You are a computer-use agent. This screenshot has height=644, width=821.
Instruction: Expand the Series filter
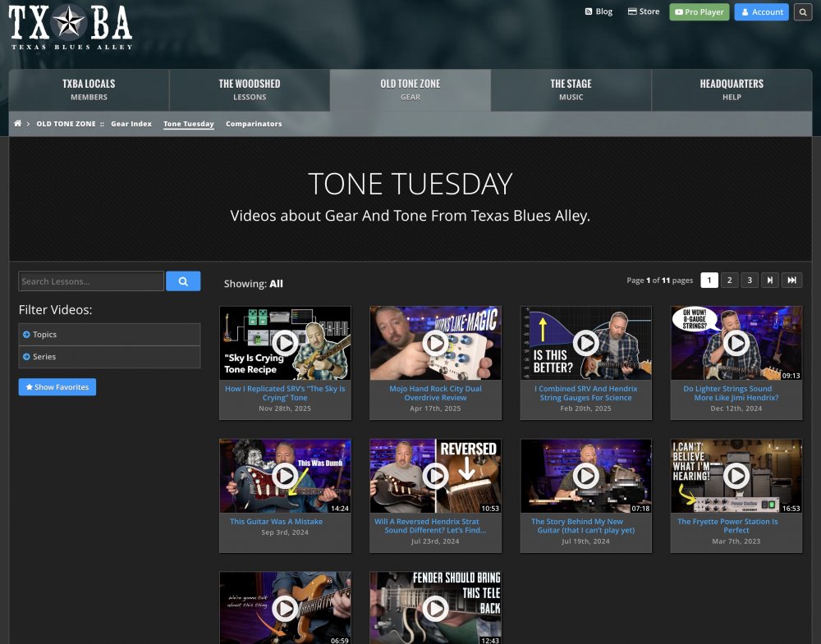[109, 357]
